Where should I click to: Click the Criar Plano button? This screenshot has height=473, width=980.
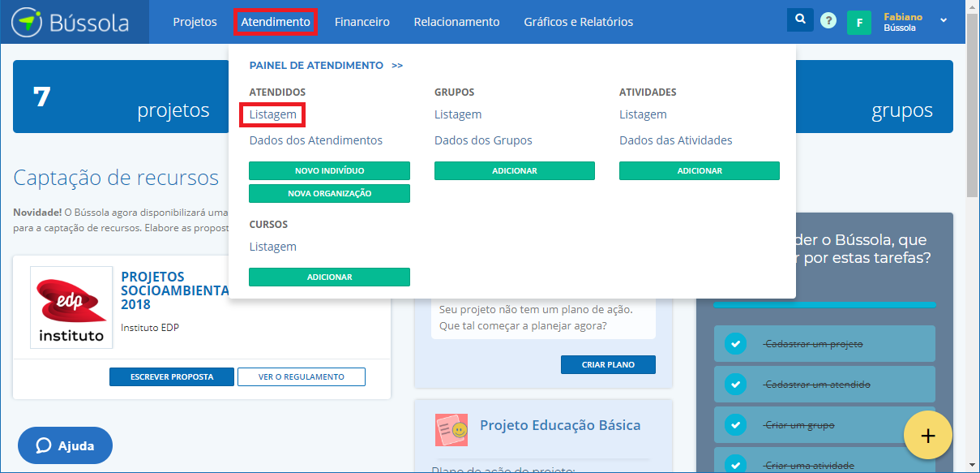pyautogui.click(x=608, y=365)
